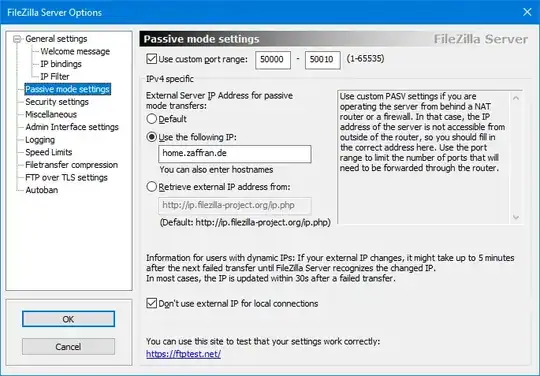The width and height of the screenshot is (540, 376).
Task: Select General settings in the tree
Action: (56, 39)
